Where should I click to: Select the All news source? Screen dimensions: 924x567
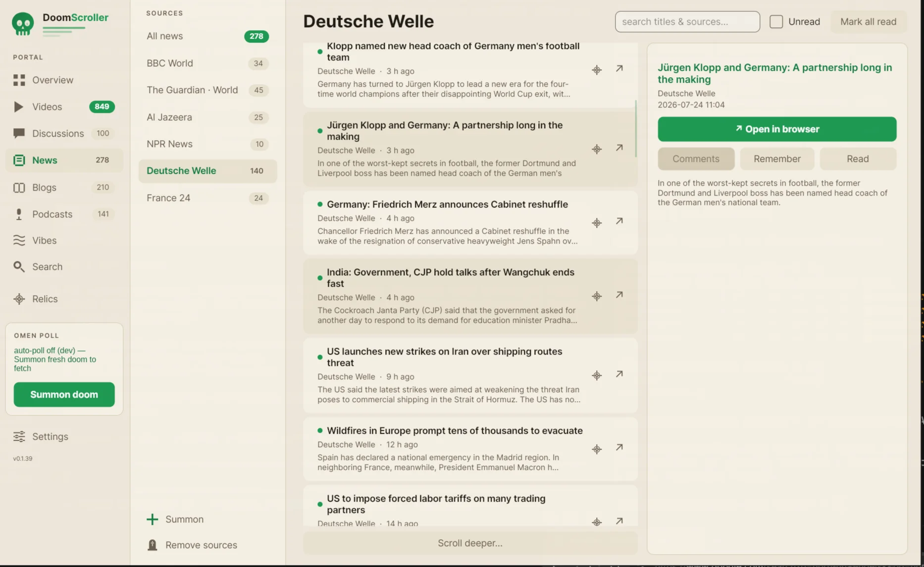(207, 36)
